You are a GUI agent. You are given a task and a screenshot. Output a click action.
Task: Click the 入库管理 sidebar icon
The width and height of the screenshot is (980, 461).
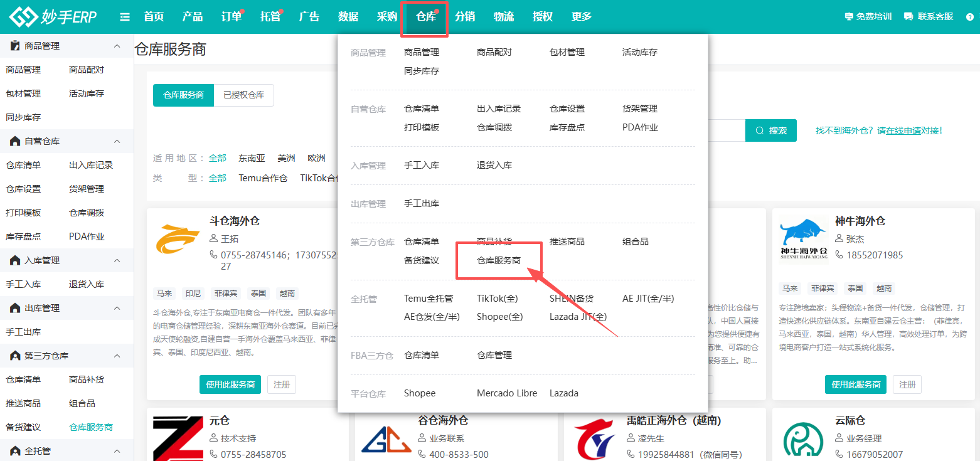pyautogui.click(x=14, y=260)
